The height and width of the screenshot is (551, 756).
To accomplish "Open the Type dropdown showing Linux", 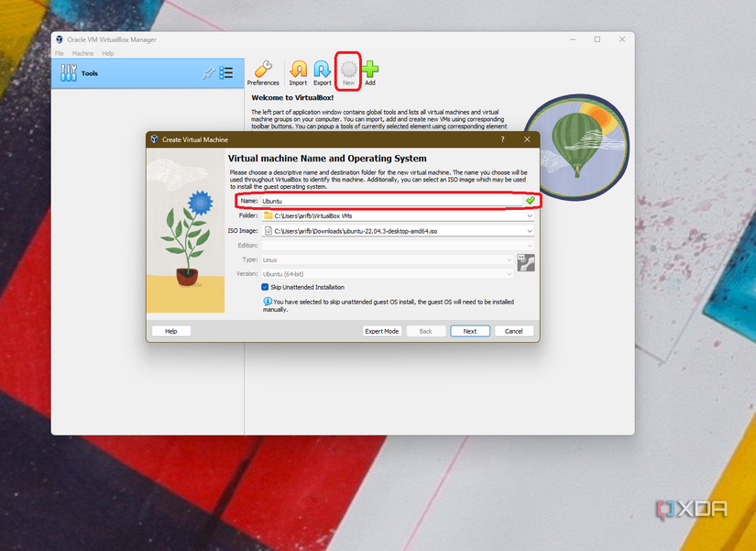I will pos(388,259).
